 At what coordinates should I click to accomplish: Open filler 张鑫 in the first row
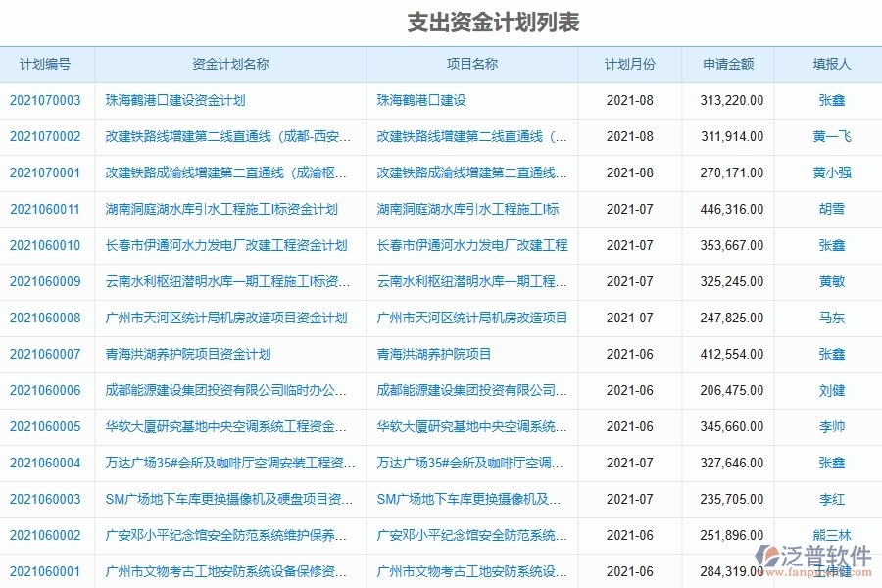[x=834, y=100]
